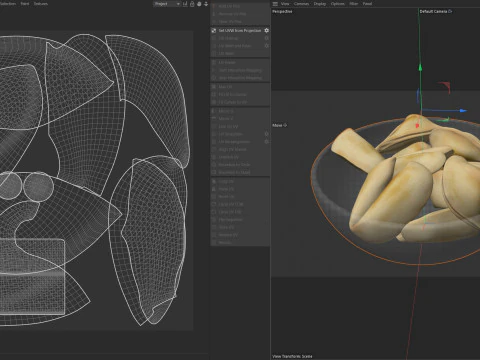Open options gear for UV Straighten
Screen dimensions: 480x360
pyautogui.click(x=266, y=134)
